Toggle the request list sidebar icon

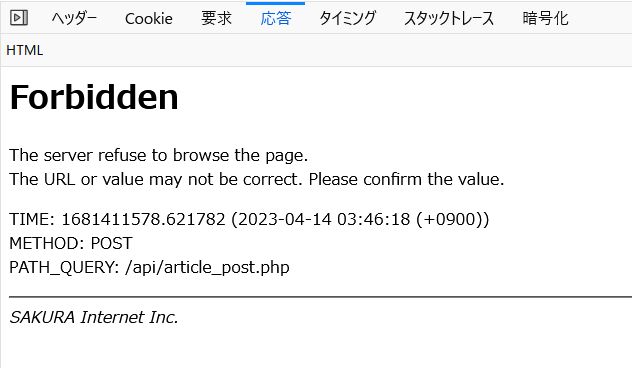[x=19, y=18]
